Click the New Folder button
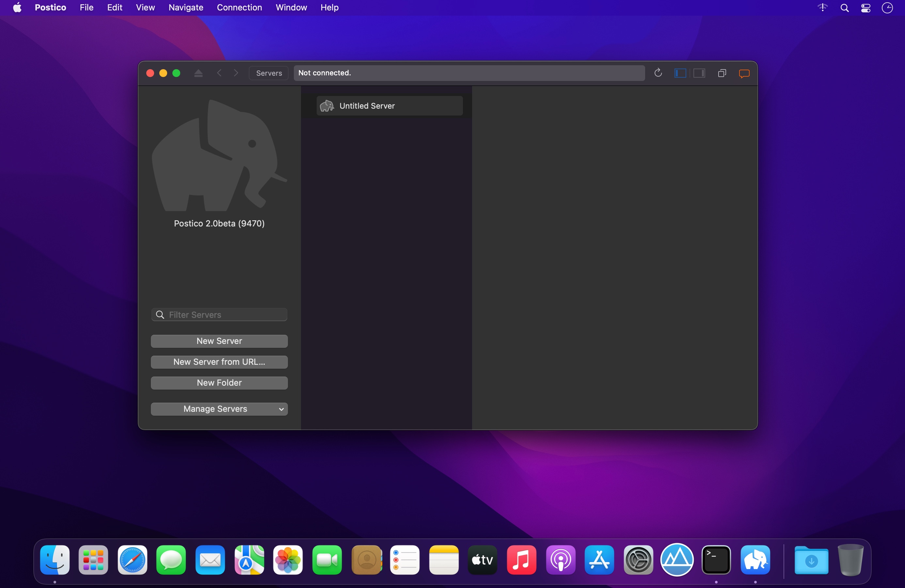 [219, 383]
